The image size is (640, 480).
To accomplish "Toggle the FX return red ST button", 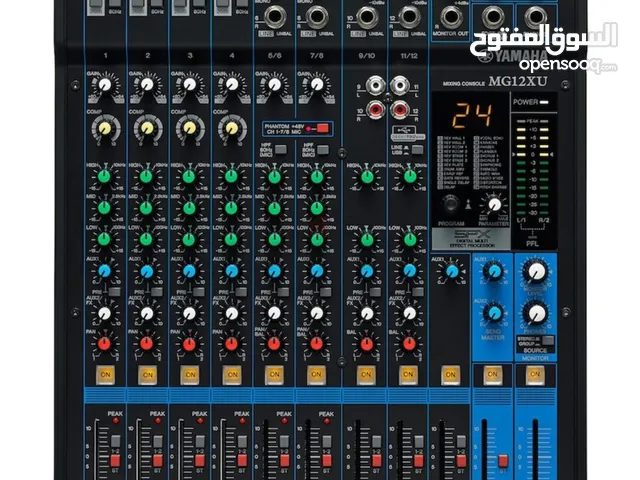I will point(461,461).
